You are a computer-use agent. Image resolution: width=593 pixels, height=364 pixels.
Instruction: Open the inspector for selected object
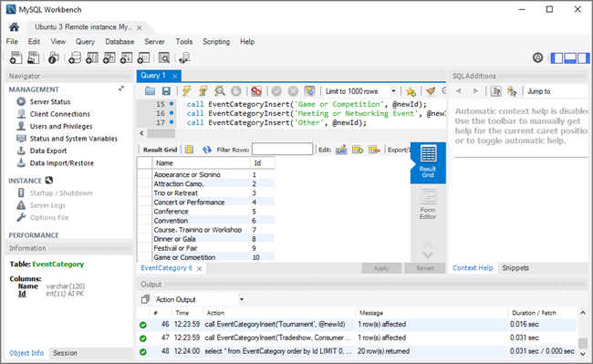[53, 57]
